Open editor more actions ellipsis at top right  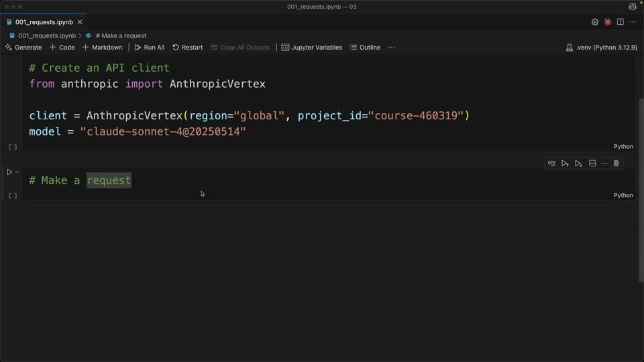(633, 22)
